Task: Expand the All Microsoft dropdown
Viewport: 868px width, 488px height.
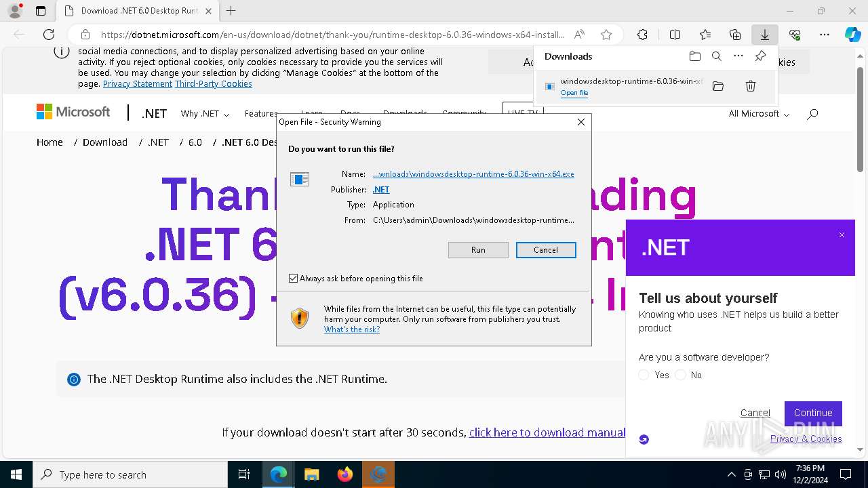Action: (x=759, y=114)
